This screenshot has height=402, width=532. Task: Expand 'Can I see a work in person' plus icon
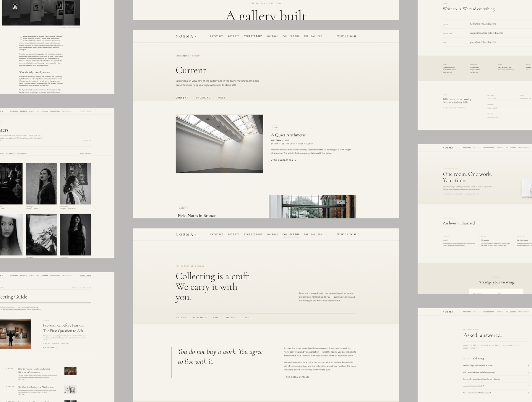coord(528,372)
